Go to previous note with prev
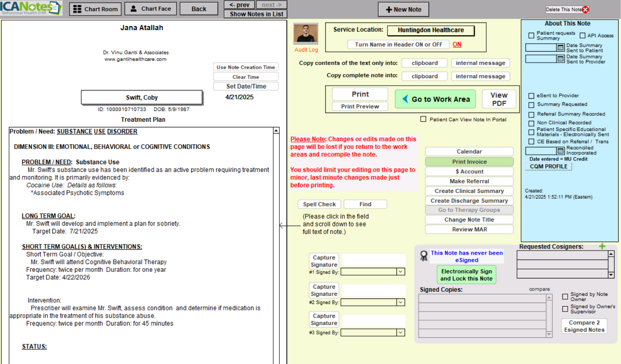The width and height of the screenshot is (621, 364). tap(240, 5)
